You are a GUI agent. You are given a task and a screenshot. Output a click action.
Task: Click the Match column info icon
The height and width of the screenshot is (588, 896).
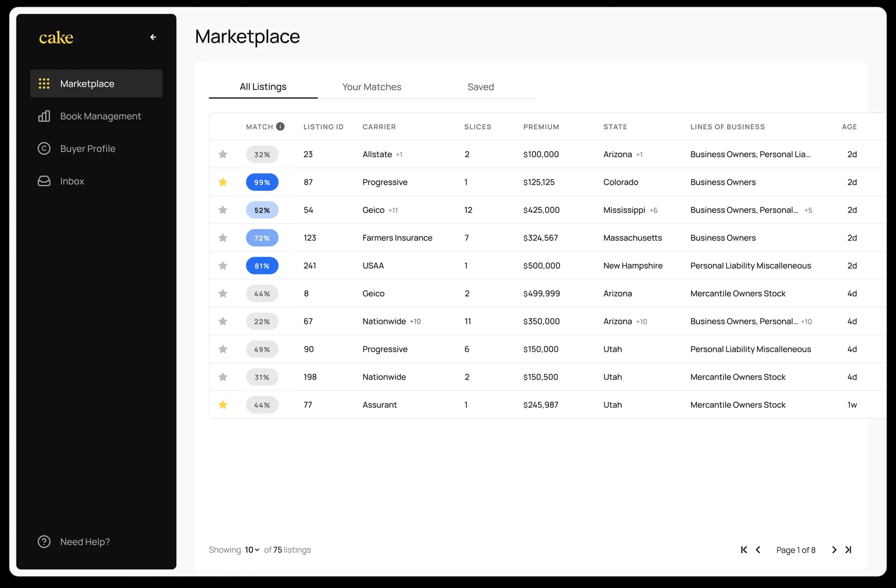(280, 127)
